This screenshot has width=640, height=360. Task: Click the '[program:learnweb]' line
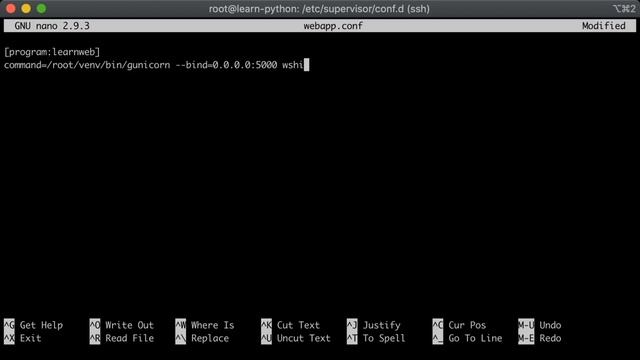52,52
